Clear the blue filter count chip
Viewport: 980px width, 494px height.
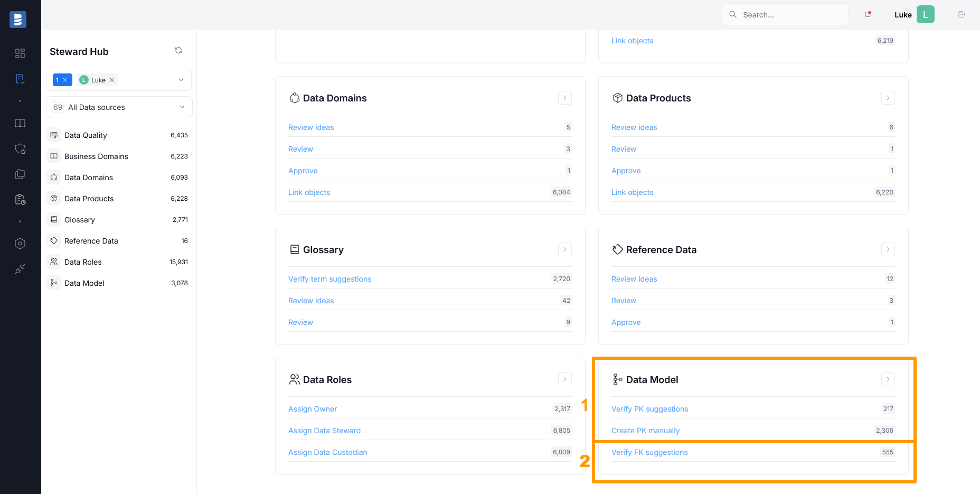(65, 80)
